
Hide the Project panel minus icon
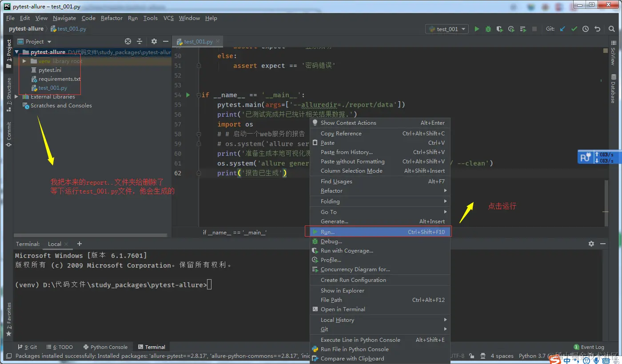pyautogui.click(x=165, y=41)
